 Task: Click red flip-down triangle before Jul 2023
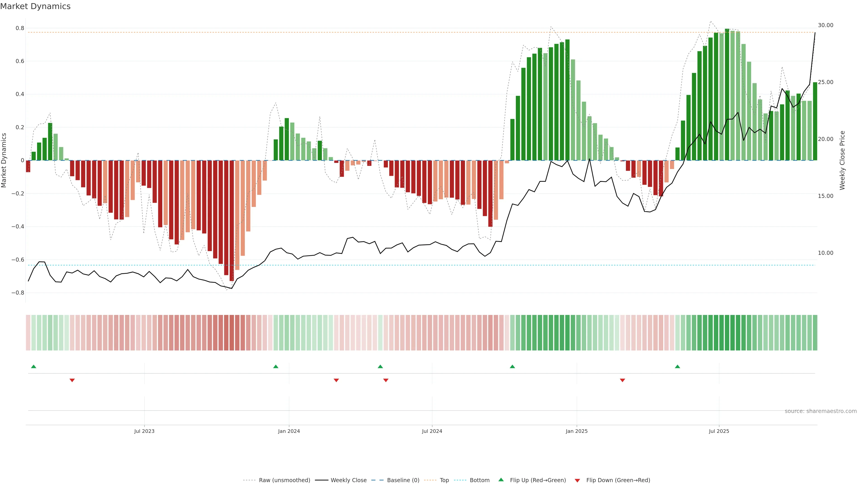click(72, 380)
